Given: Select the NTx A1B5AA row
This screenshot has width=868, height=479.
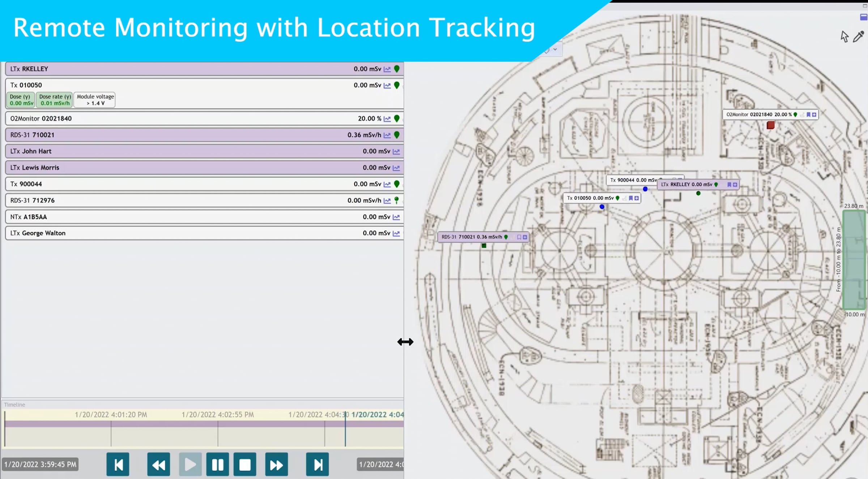Looking at the screenshot, I should [204, 217].
